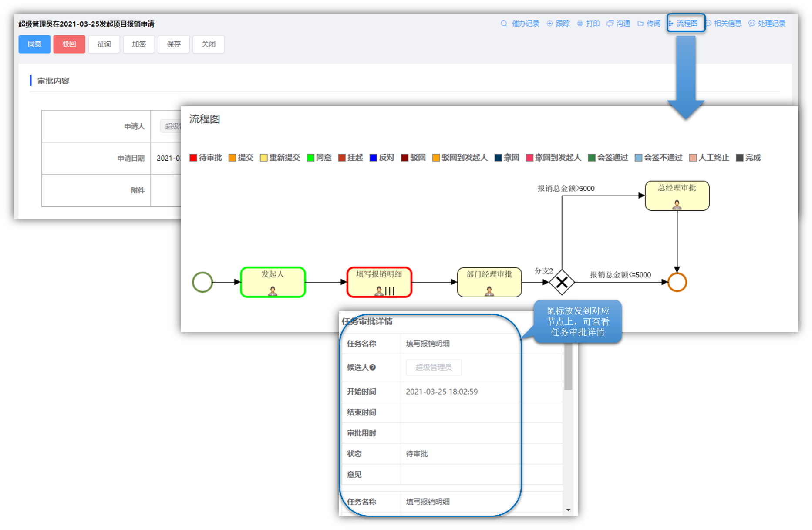
Task: Click the 结束时间 row label
Action: pyautogui.click(x=361, y=412)
